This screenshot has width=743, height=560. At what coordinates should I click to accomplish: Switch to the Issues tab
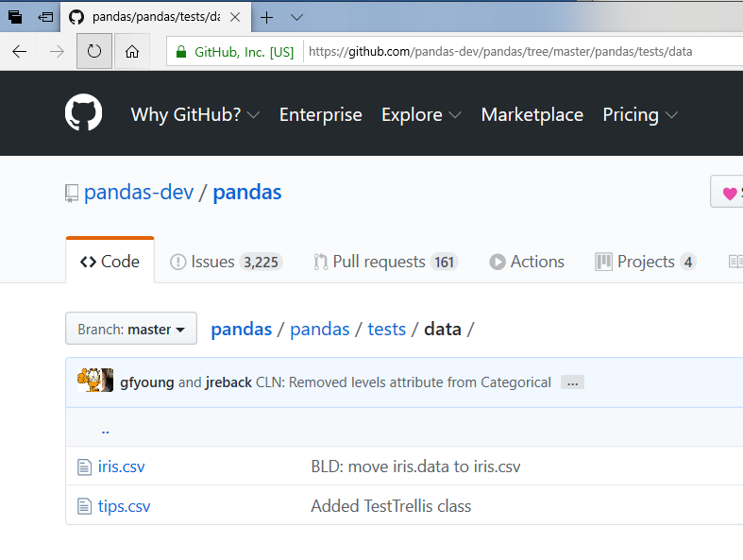point(226,262)
